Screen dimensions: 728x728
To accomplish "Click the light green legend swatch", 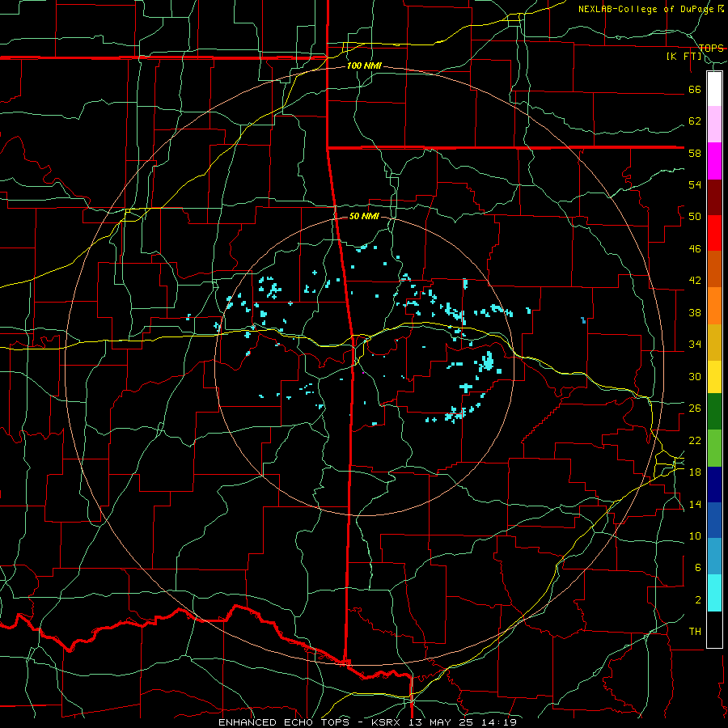I will 714,448.
